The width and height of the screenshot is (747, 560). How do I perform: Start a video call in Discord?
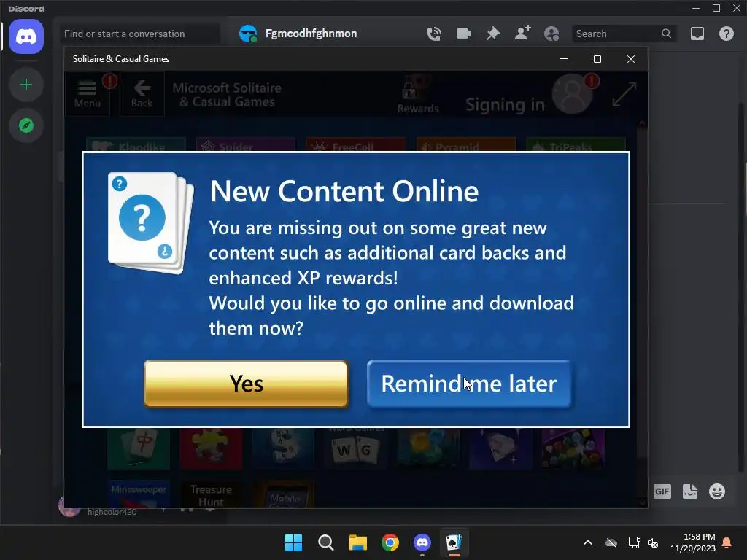coord(463,34)
